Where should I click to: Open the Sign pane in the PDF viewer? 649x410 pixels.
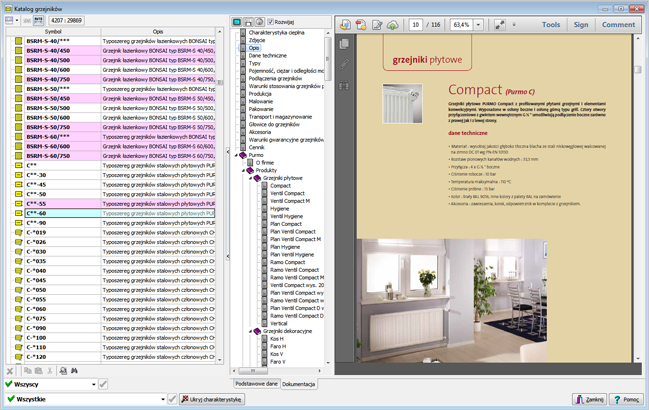point(581,25)
